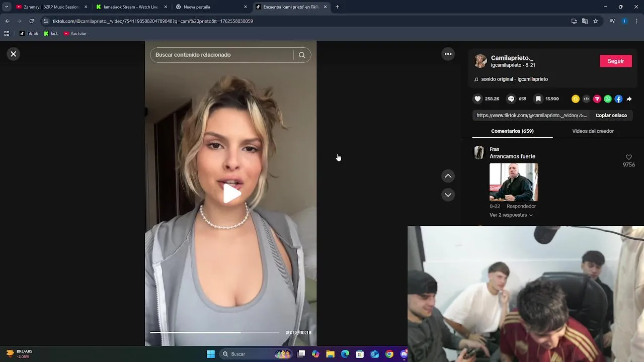Play the paused video
This screenshot has width=644, height=362.
click(x=231, y=194)
